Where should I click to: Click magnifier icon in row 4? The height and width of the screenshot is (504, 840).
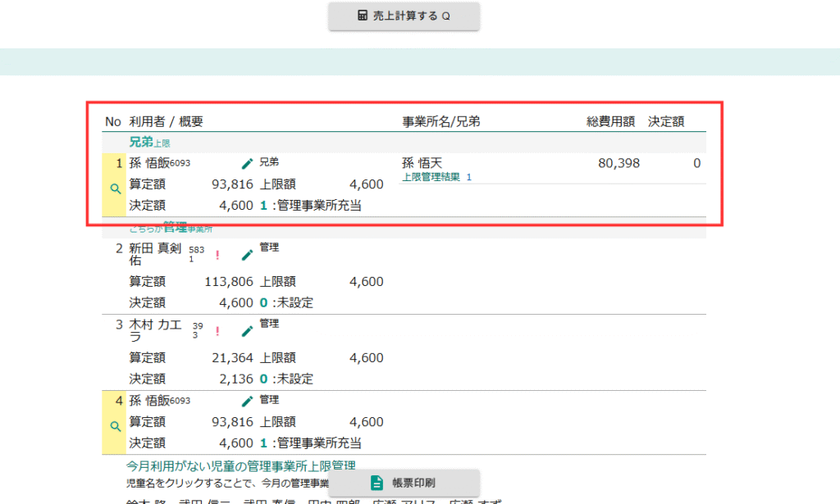(115, 426)
